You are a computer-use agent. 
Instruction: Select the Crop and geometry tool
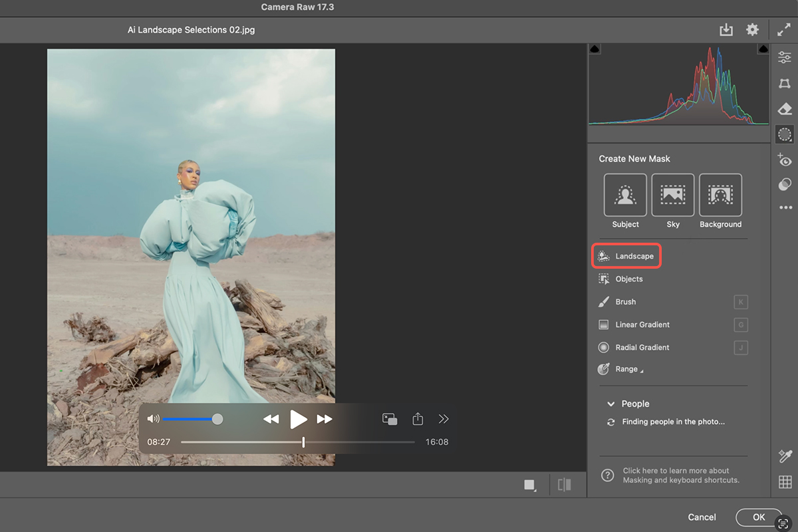pos(785,83)
